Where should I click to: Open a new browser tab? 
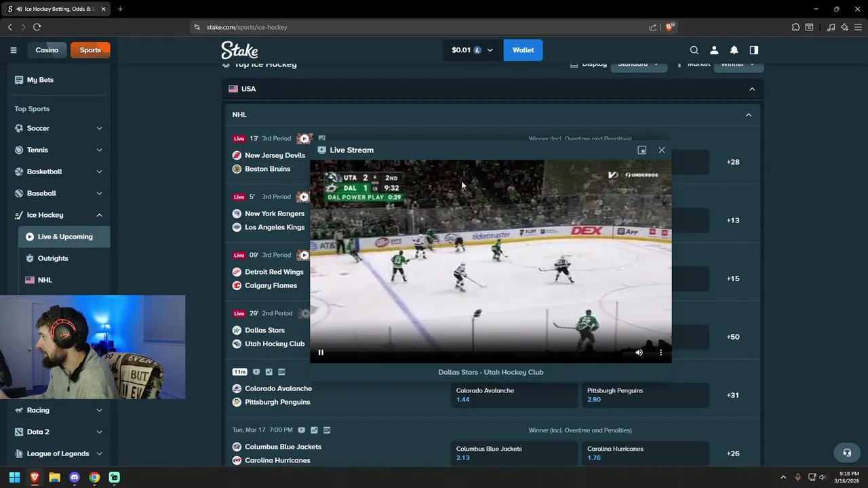point(120,9)
